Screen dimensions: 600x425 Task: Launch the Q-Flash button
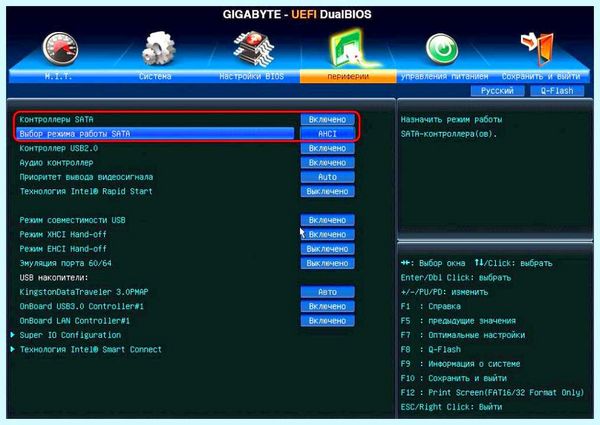click(x=557, y=91)
